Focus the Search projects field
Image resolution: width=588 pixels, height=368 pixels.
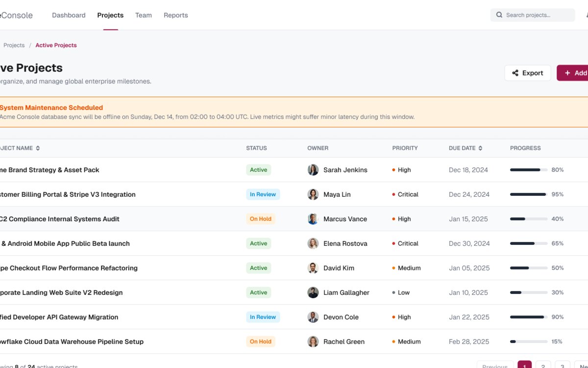[x=533, y=15]
